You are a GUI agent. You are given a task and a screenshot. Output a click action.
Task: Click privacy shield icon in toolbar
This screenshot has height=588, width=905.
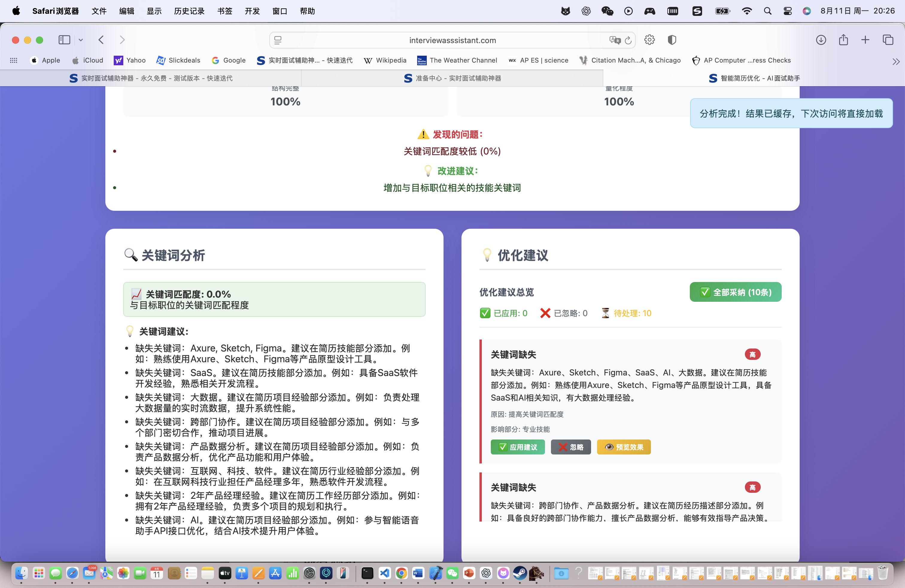tap(672, 40)
